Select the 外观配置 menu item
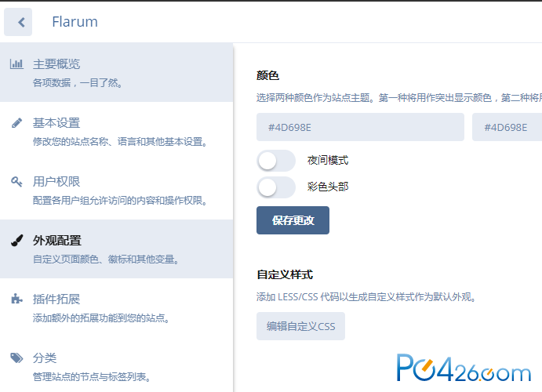This screenshot has width=542, height=392. click(117, 249)
